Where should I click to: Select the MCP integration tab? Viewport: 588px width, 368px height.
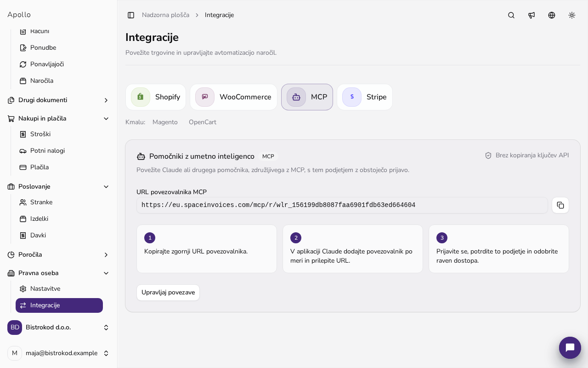point(307,97)
